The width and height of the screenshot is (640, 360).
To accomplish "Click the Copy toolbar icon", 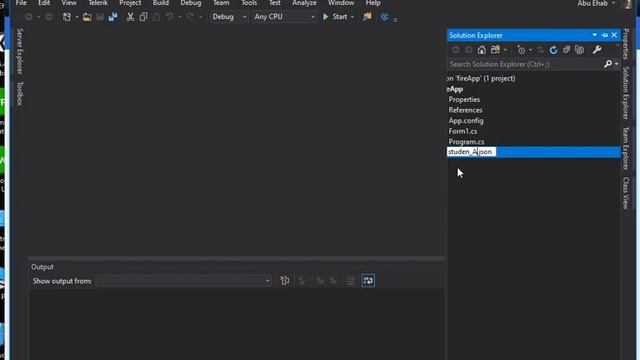I will (x=143, y=17).
